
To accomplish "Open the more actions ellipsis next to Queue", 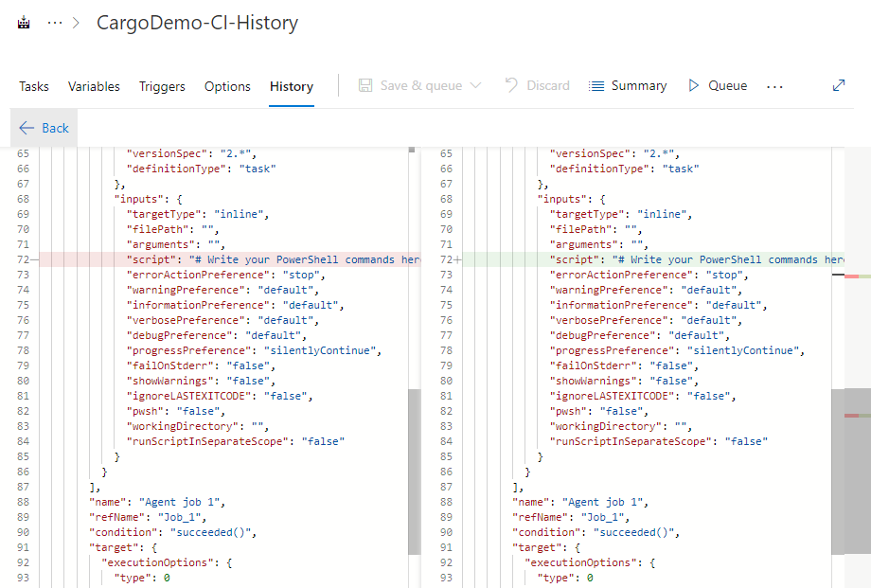I will [x=774, y=85].
